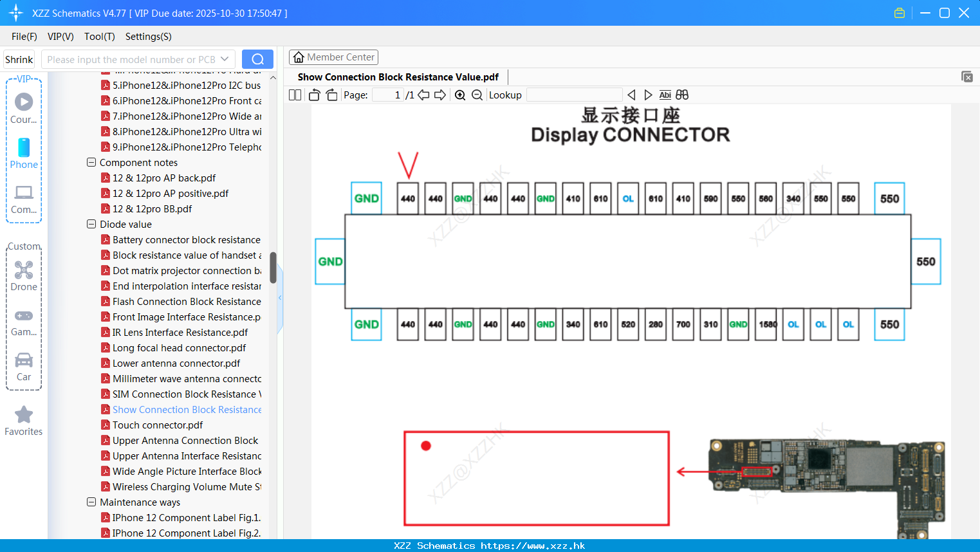Open the model search dropdown arrow
This screenshot has width=980, height=552.
[225, 59]
